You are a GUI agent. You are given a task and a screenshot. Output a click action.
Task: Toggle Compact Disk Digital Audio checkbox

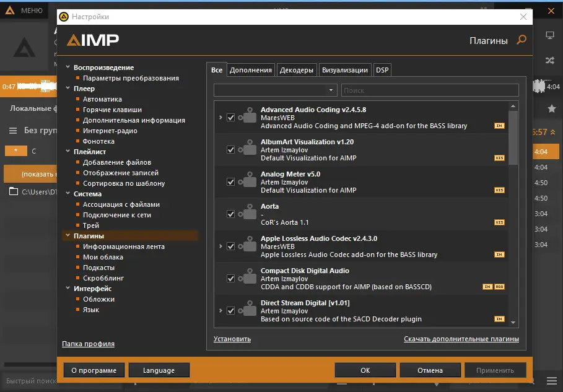pos(230,279)
